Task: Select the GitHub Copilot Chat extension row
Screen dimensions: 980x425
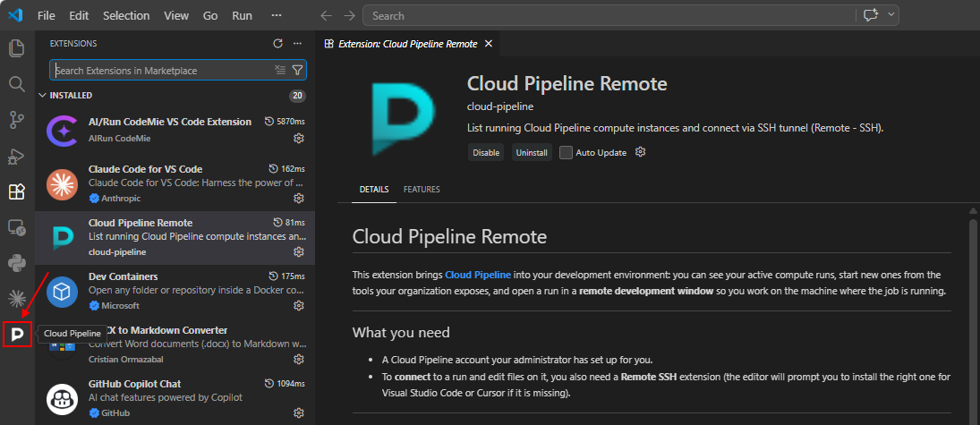Action: pos(175,399)
